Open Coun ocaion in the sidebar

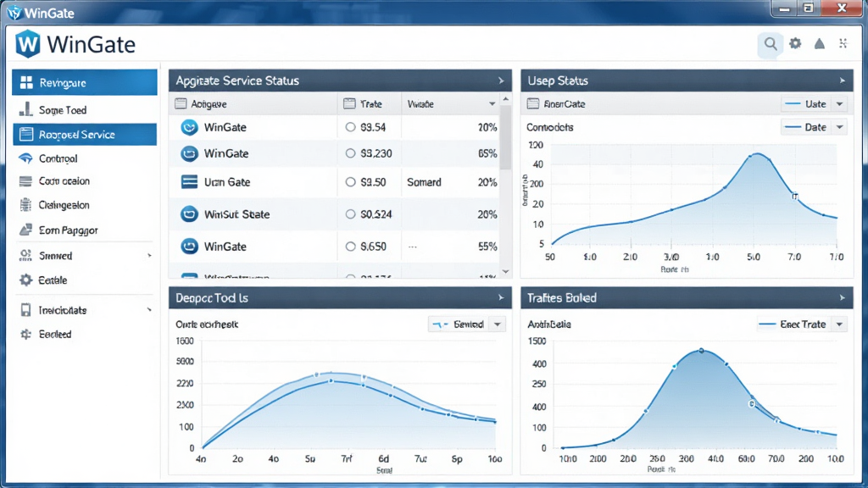pos(85,181)
